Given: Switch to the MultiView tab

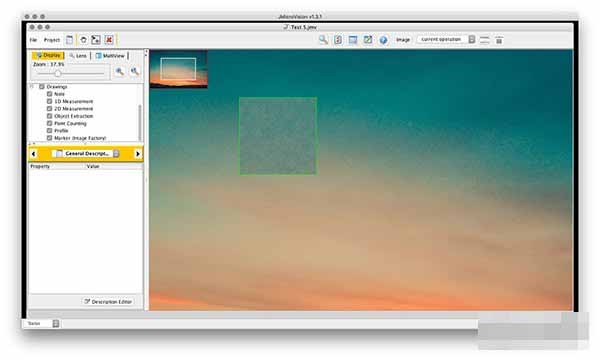Looking at the screenshot, I should [x=110, y=56].
